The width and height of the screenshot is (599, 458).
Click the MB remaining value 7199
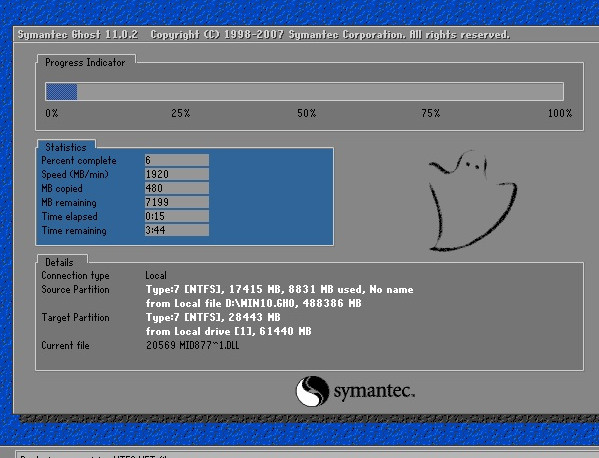coord(176,202)
